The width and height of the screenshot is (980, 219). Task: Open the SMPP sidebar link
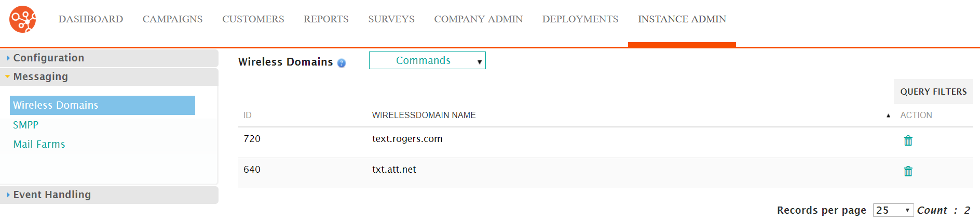pos(26,125)
